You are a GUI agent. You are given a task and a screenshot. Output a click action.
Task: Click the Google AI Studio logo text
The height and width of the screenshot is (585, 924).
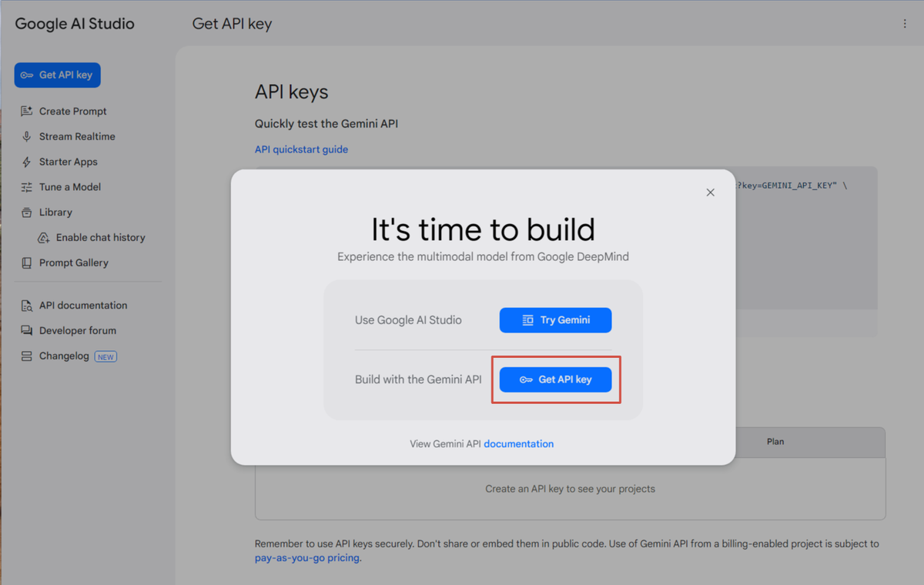click(75, 24)
